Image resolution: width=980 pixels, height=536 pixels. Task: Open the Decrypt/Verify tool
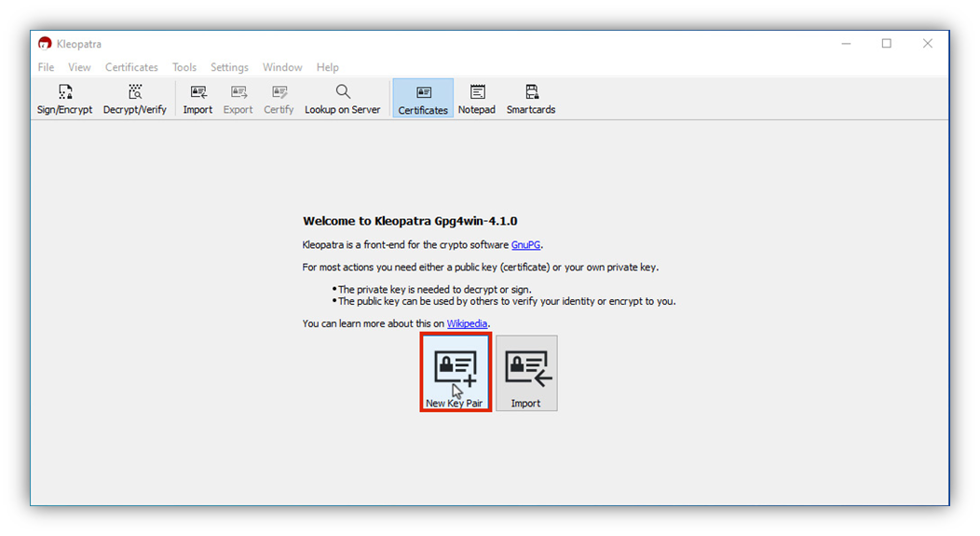point(134,100)
